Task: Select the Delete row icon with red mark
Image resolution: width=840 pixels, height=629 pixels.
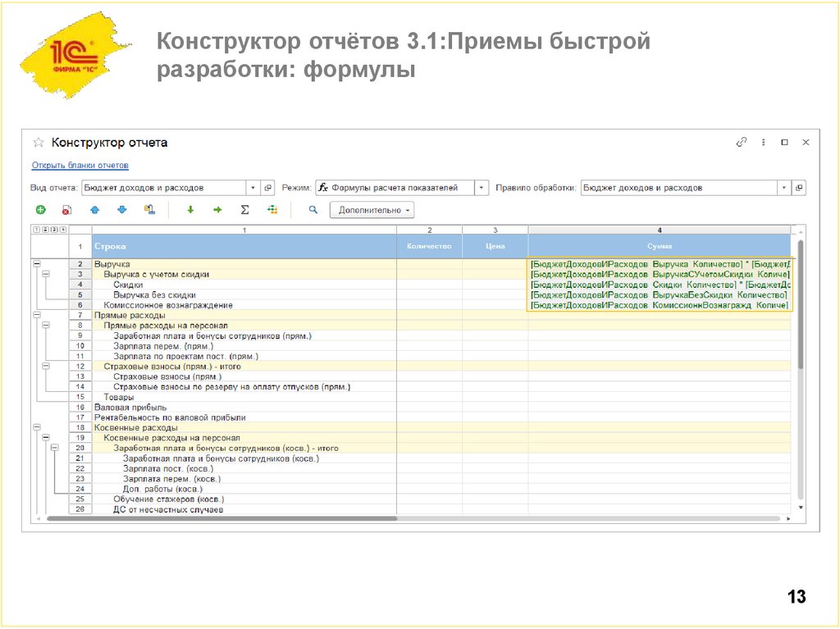Action: 66,209
